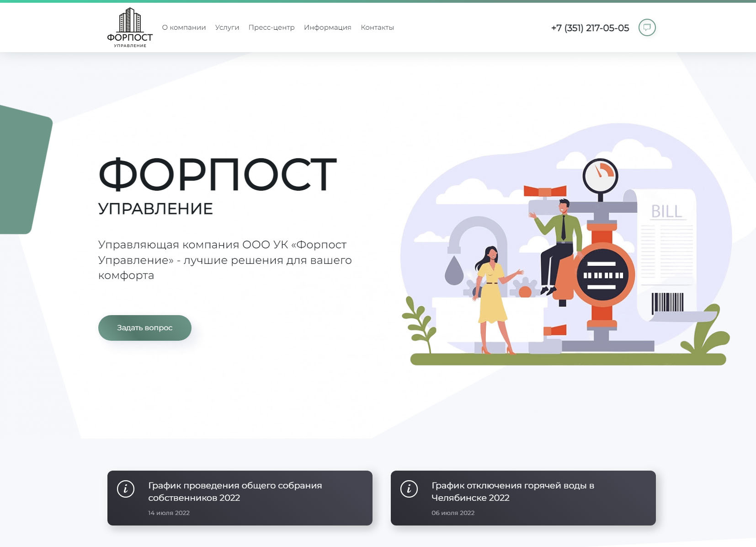Image resolution: width=756 pixels, height=547 pixels.
Task: Click the Форпост building logo
Action: coord(130,27)
